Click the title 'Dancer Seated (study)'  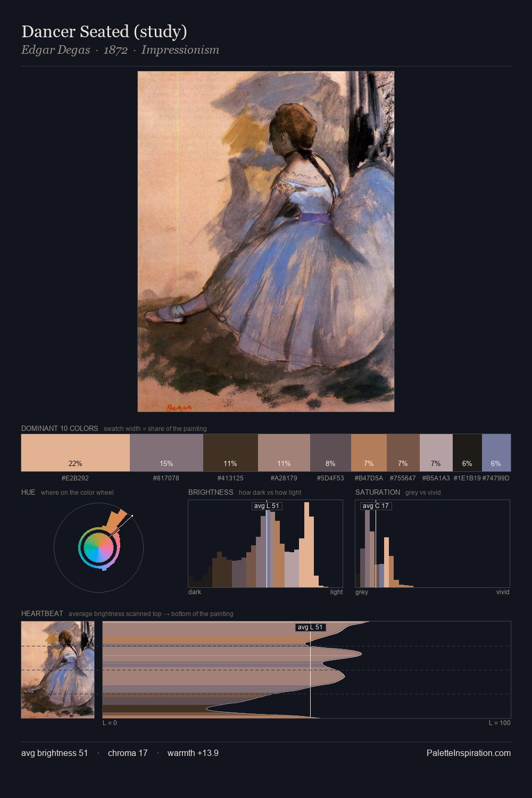[x=104, y=31]
